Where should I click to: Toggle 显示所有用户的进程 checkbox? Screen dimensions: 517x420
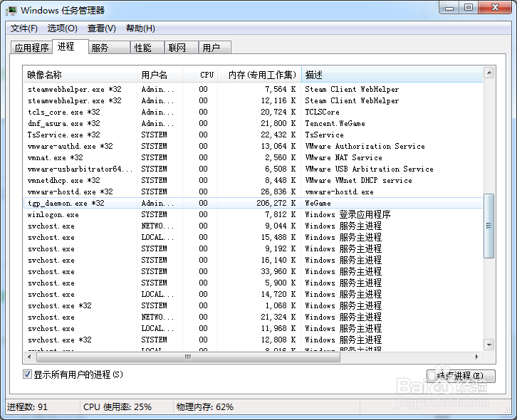tap(27, 374)
